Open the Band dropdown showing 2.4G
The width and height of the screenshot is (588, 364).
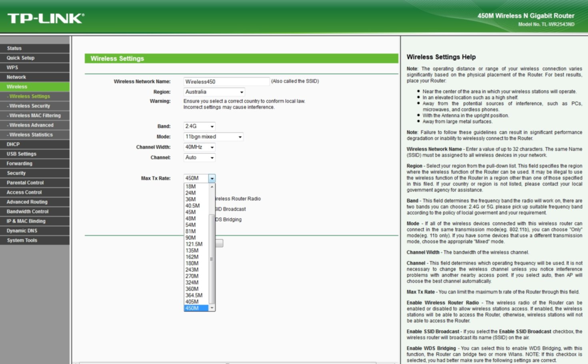point(199,126)
